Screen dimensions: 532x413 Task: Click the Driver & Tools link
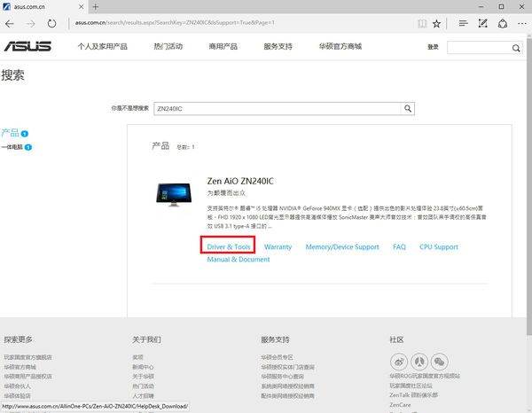[x=229, y=247]
